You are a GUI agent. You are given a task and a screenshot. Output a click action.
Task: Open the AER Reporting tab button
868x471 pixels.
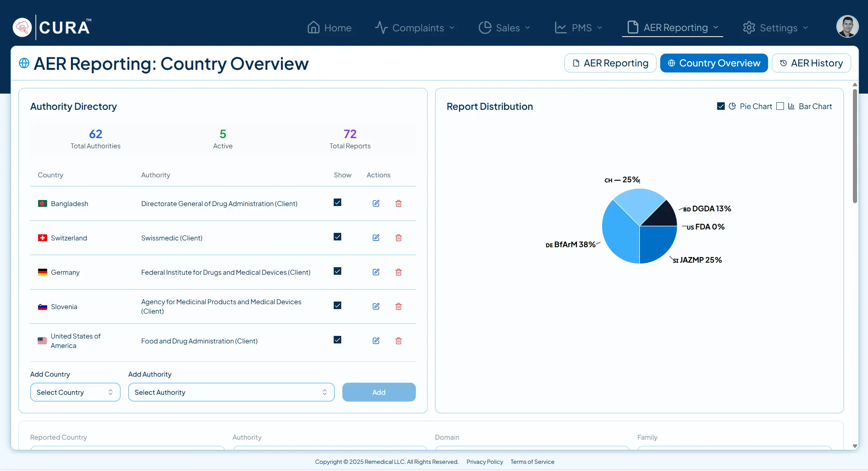click(610, 63)
